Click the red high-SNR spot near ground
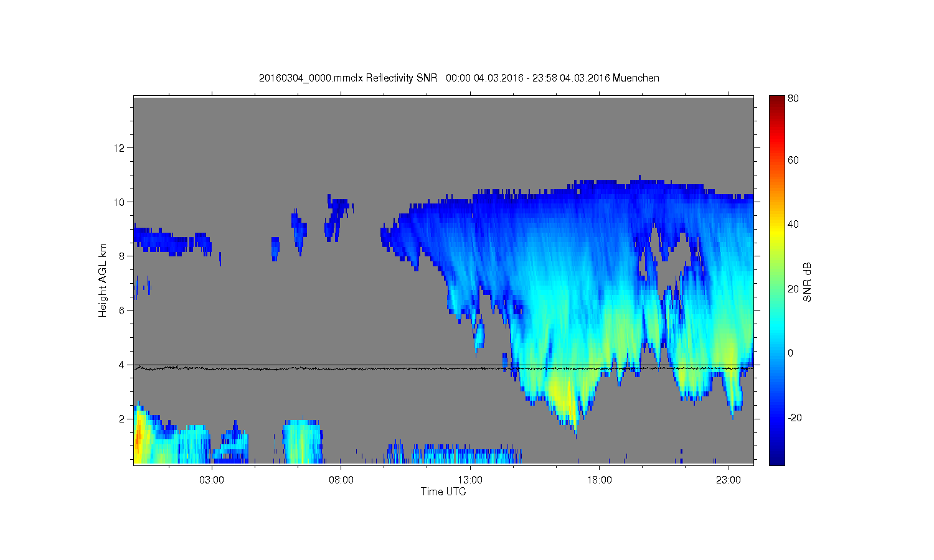 pyautogui.click(x=138, y=434)
